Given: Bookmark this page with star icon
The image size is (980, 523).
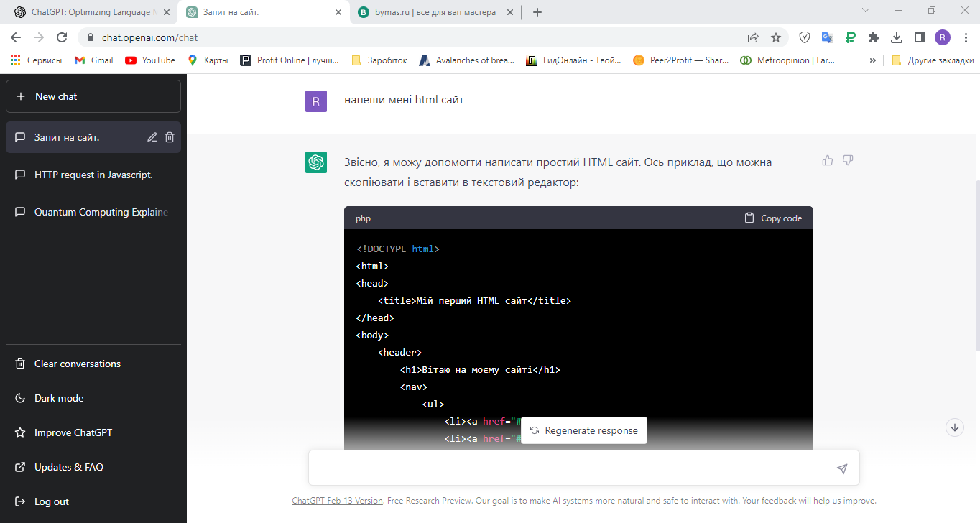Looking at the screenshot, I should coord(776,37).
